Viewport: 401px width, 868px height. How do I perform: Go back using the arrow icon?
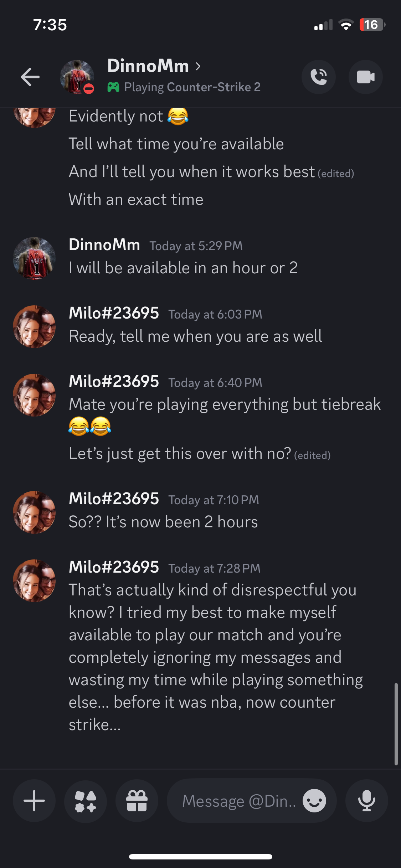[30, 77]
